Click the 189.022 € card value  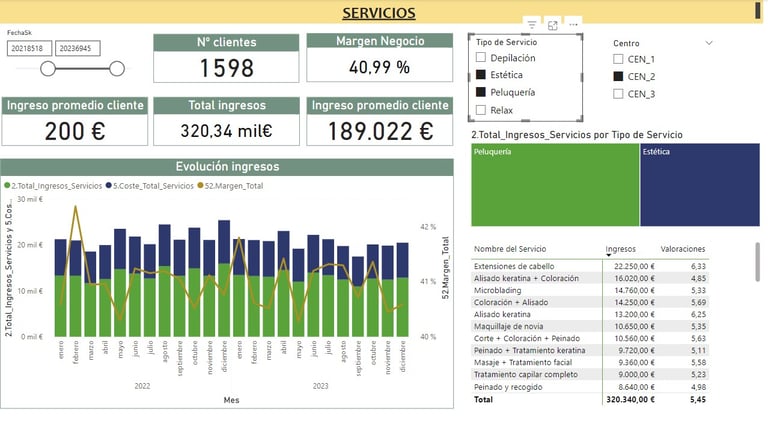point(380,131)
